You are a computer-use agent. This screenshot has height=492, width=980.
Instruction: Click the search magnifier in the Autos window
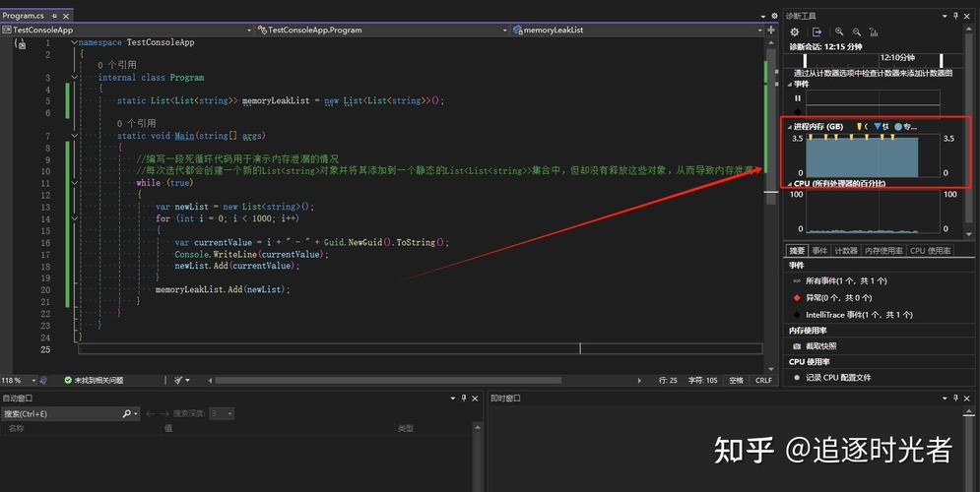126,413
